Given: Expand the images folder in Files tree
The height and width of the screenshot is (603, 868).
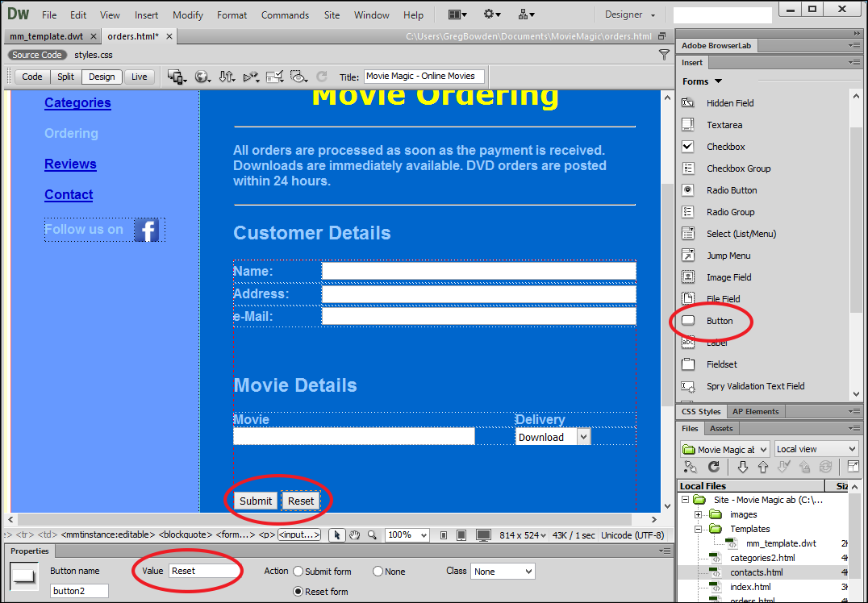Looking at the screenshot, I should pyautogui.click(x=698, y=514).
